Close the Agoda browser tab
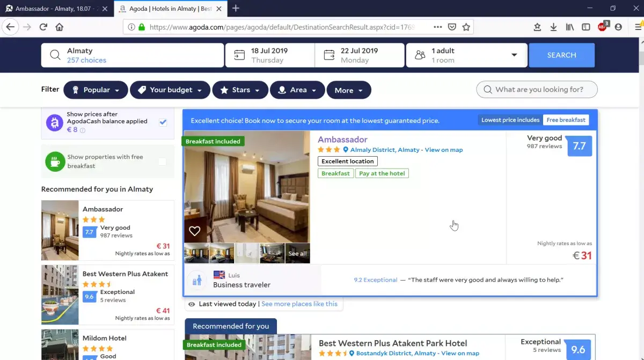This screenshot has width=644, height=360. click(219, 9)
